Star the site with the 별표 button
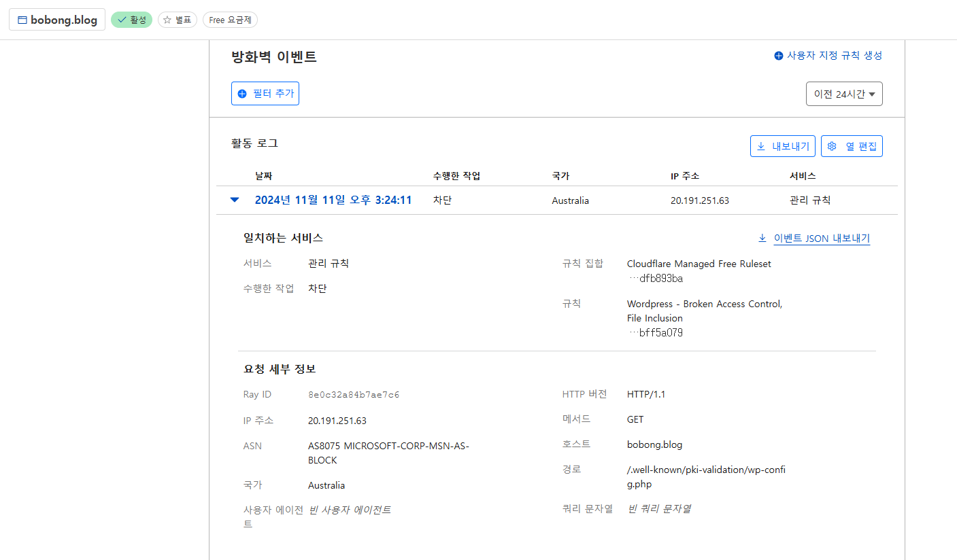This screenshot has height=560, width=957. [178, 20]
